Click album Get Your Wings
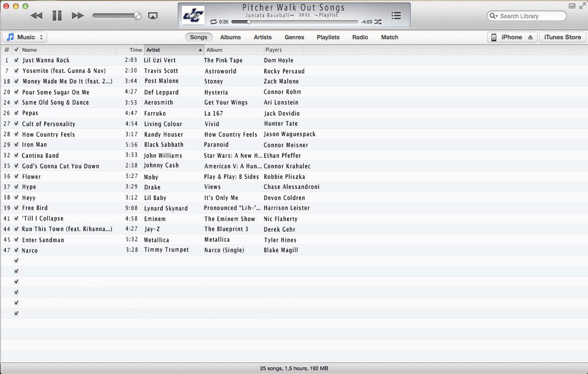588x374 pixels. pos(226,102)
